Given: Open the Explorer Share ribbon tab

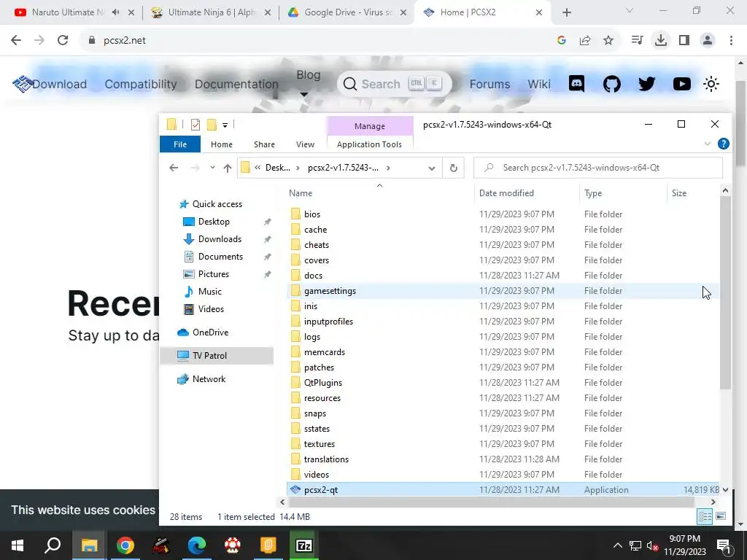Looking at the screenshot, I should (x=264, y=144).
